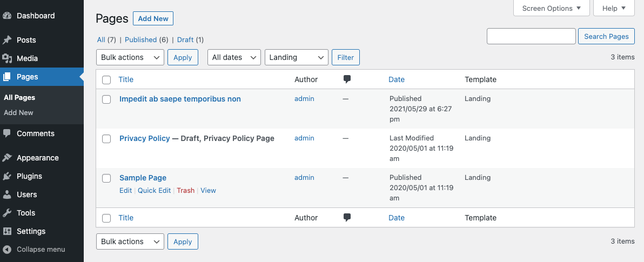Open the Privacy Policy page title

click(145, 138)
